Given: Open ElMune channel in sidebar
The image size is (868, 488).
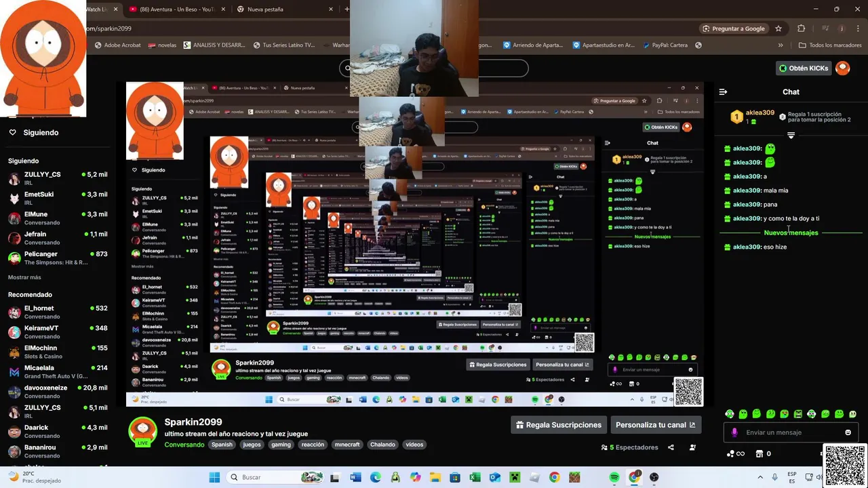Looking at the screenshot, I should (x=58, y=218).
